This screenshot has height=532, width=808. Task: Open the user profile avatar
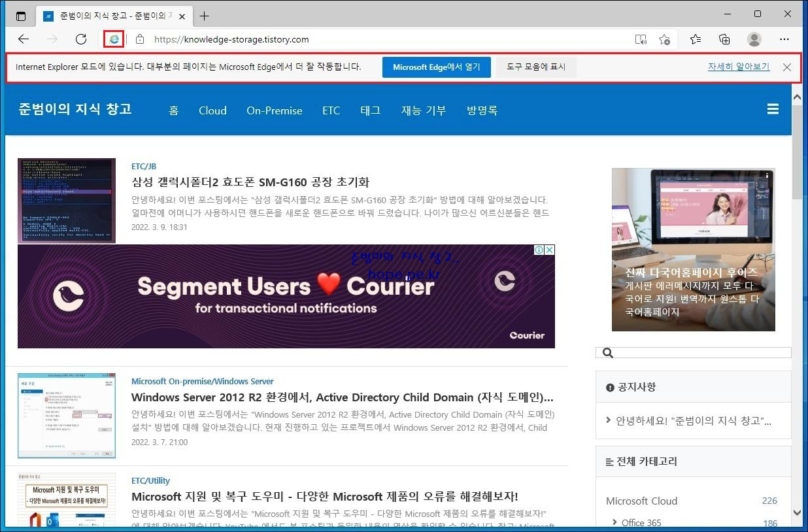(x=754, y=39)
